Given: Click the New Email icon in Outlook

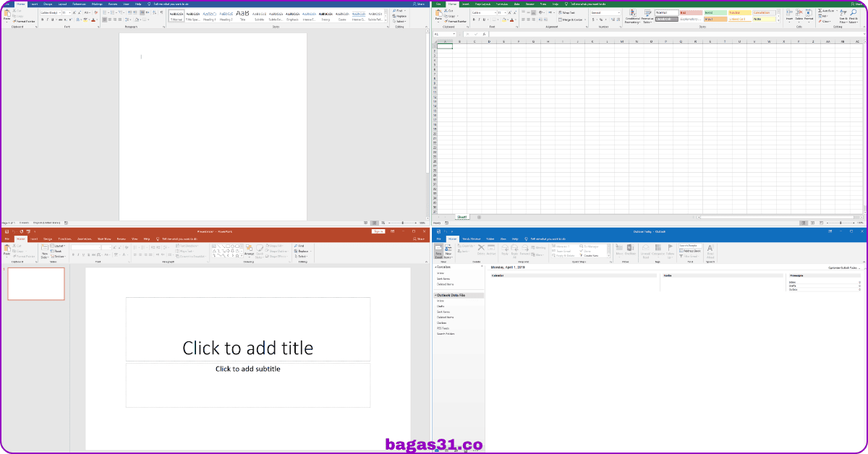Looking at the screenshot, I should click(x=438, y=248).
